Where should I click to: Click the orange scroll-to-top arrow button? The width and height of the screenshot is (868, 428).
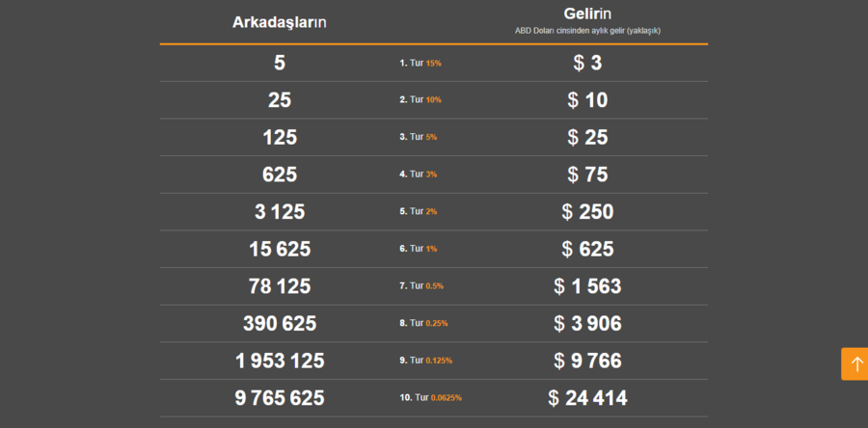click(854, 363)
